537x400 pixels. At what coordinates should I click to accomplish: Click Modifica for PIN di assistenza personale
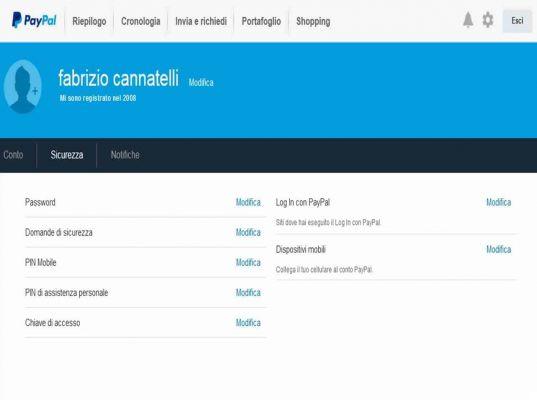pos(248,293)
